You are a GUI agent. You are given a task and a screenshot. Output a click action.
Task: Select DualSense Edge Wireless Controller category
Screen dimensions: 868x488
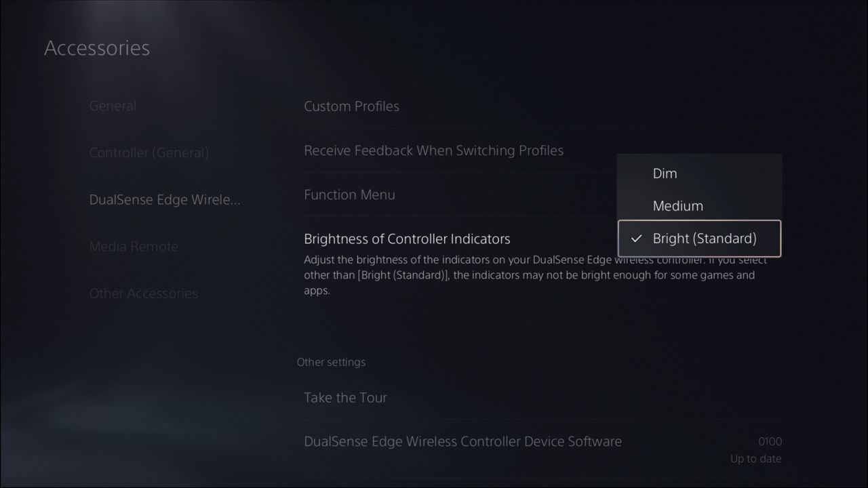point(165,200)
